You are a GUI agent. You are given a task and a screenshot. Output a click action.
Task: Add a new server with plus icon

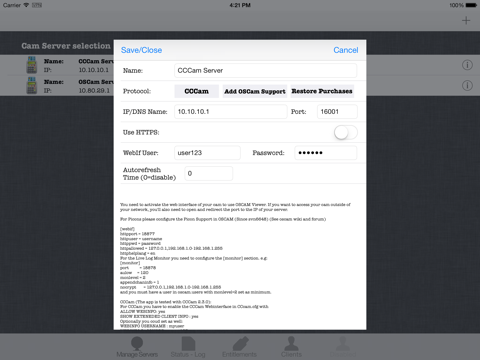point(466,20)
